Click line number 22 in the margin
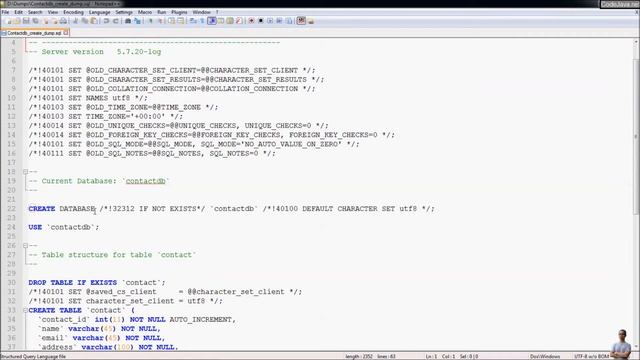The image size is (640, 360). [x=11, y=209]
